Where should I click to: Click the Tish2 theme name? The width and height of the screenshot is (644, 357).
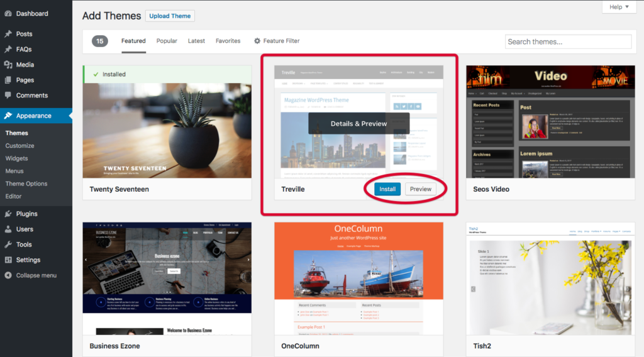[482, 346]
